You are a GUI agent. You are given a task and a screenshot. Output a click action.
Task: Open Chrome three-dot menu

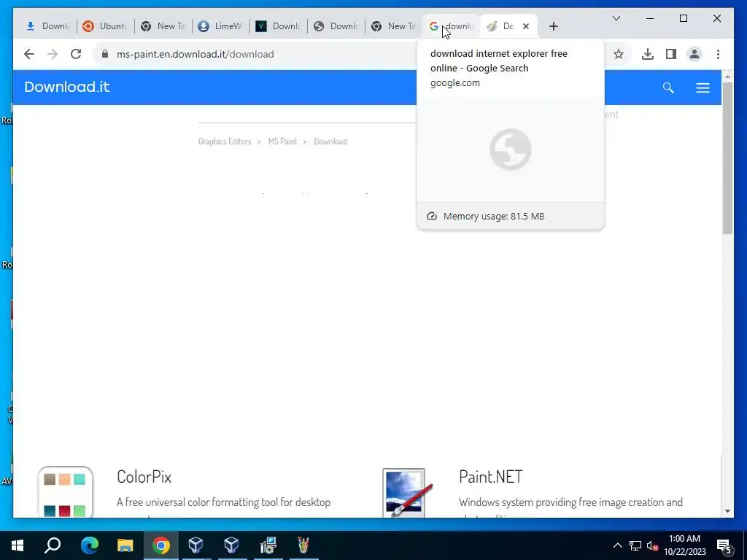[718, 54]
